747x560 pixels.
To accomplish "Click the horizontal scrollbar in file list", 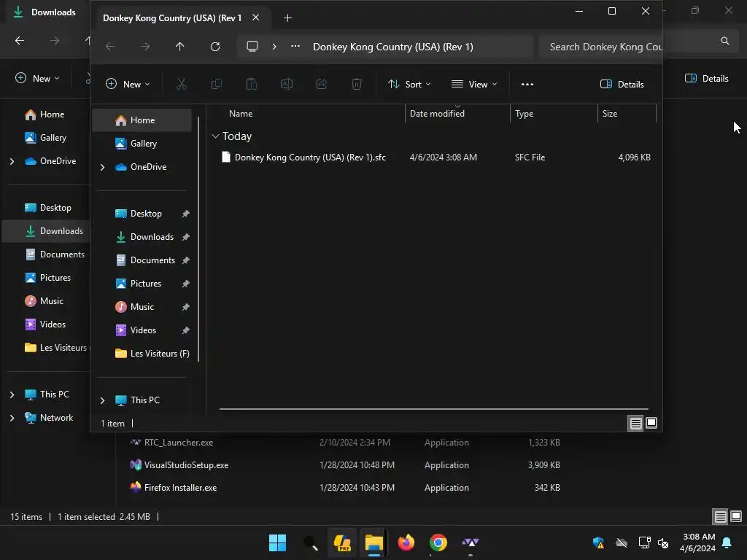I will coord(433,409).
